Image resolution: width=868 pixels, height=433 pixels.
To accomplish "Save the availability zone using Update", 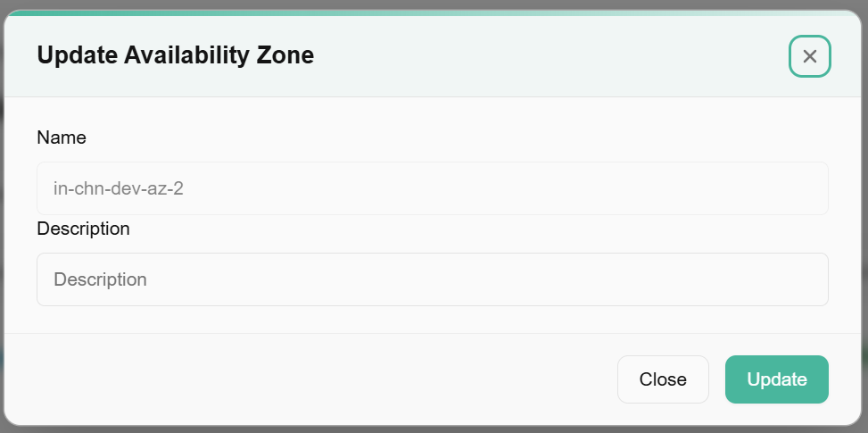I will tap(776, 379).
